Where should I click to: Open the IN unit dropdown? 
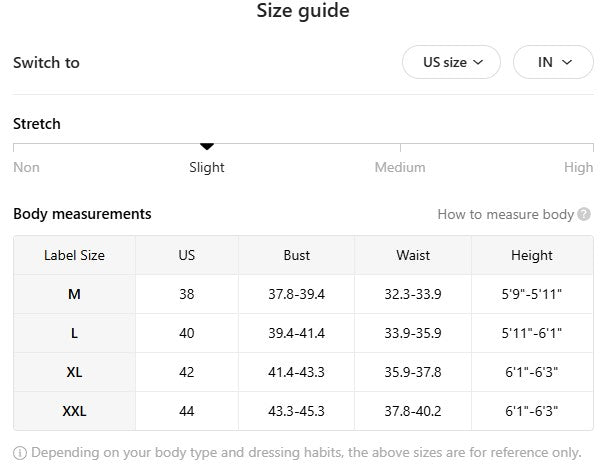[552, 62]
